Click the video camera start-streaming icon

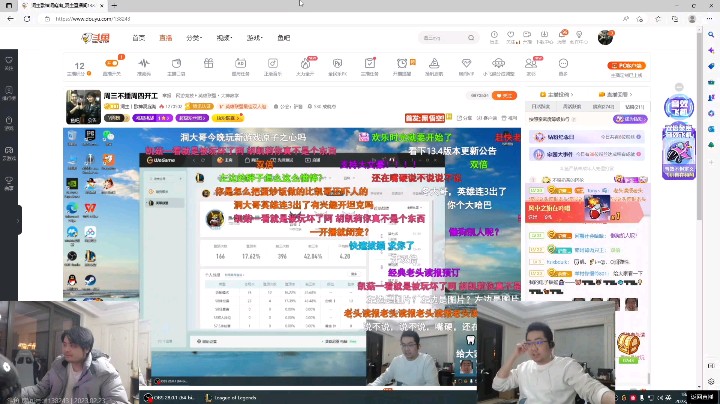click(x=527, y=35)
